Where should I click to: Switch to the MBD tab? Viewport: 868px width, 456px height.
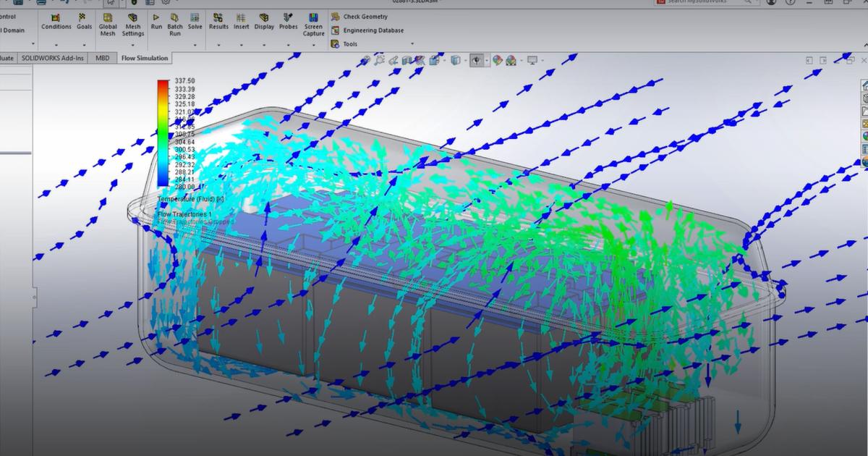click(103, 58)
